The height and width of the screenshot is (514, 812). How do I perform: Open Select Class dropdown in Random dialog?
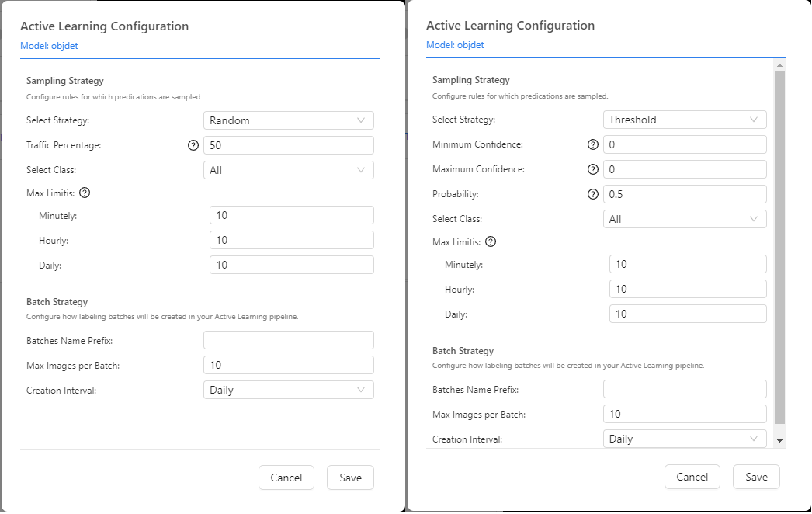(x=289, y=170)
